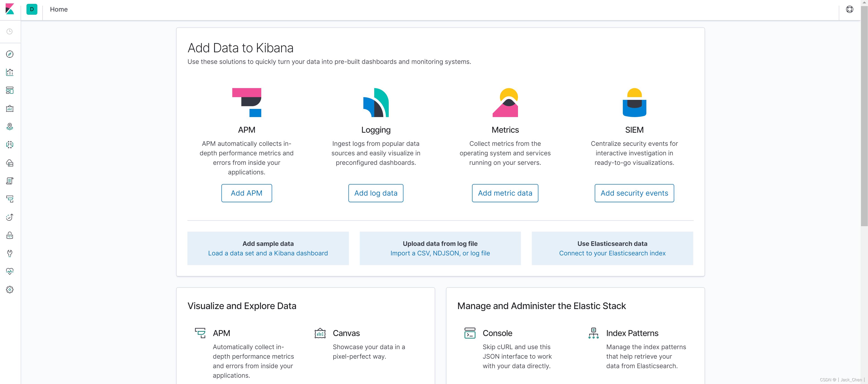Click the Add metric data button
Screen dimensions: 868x384
point(505,193)
